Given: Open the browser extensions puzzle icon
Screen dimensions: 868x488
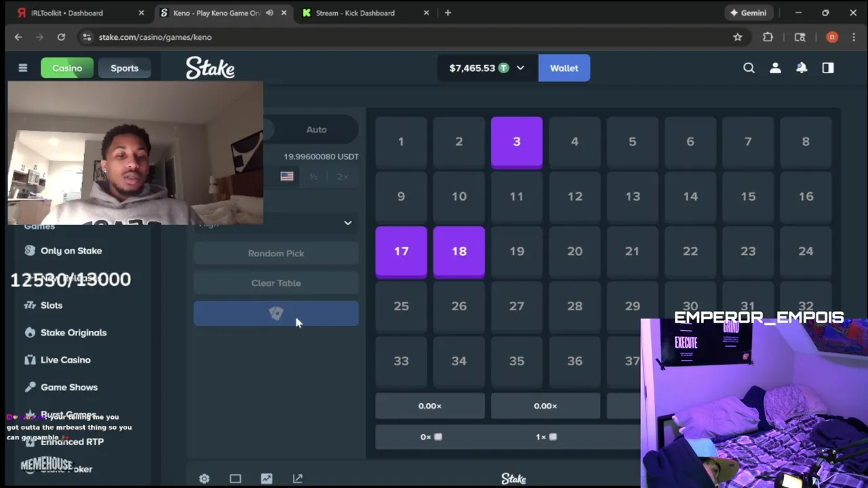Looking at the screenshot, I should (768, 37).
